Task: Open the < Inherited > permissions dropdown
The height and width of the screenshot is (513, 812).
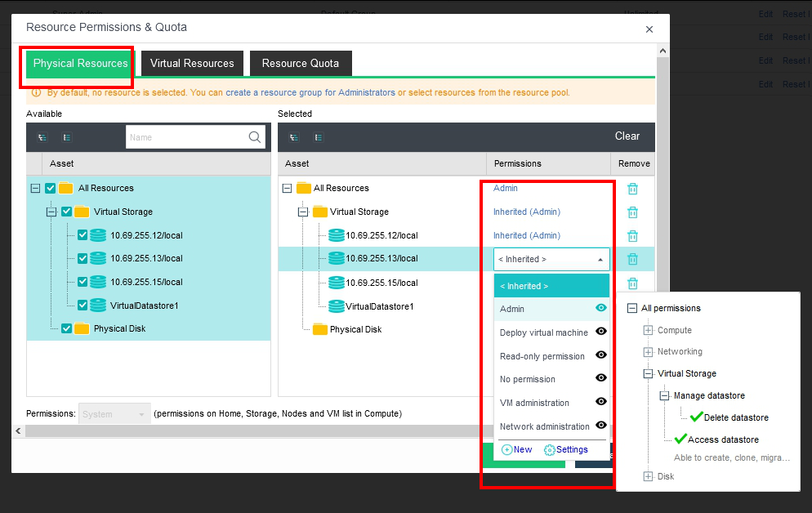Action: point(551,259)
